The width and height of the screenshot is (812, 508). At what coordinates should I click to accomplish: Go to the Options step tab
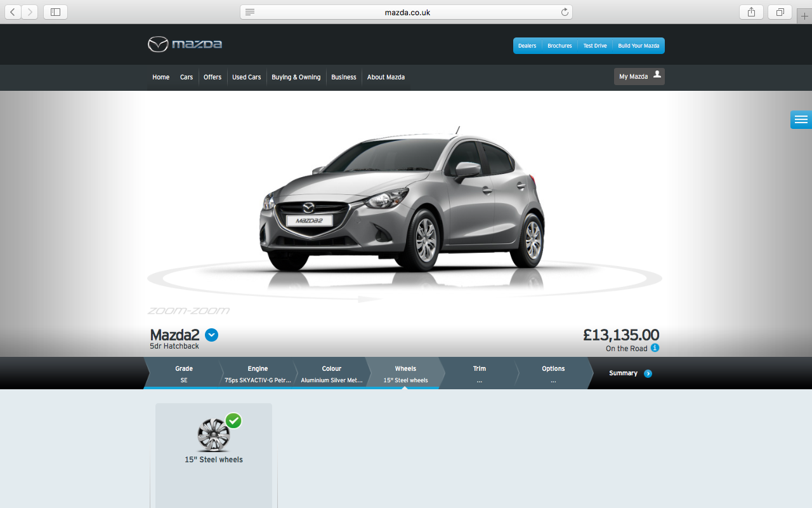[553, 373]
